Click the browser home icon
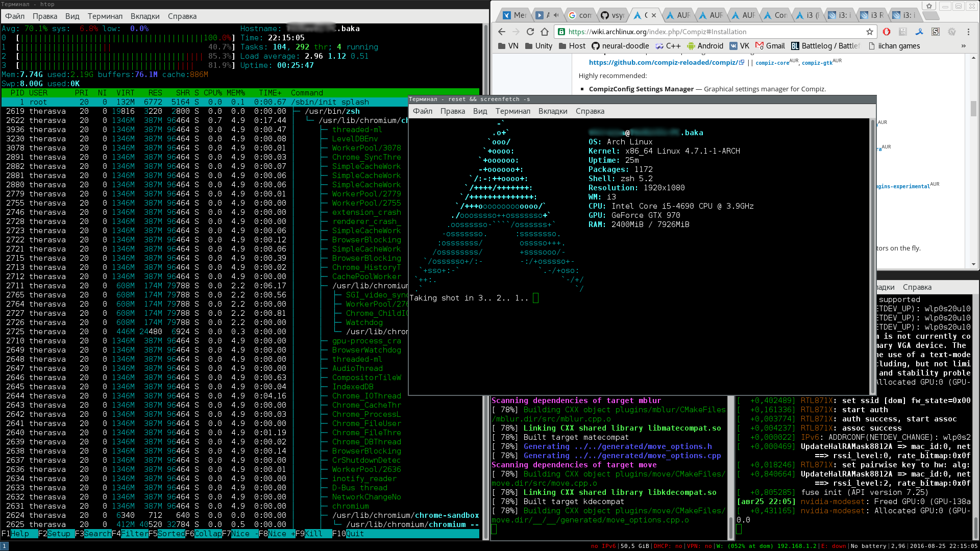 [x=545, y=32]
